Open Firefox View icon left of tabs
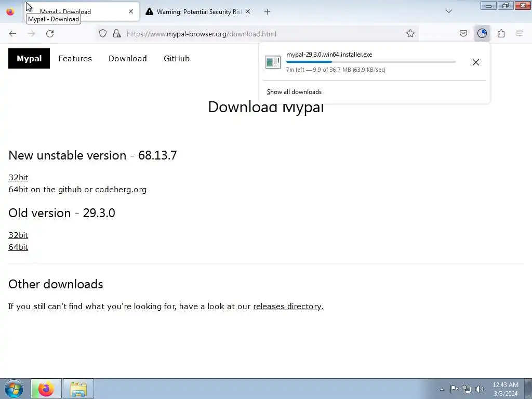Screen dimensions: 532x399 click(x=10, y=12)
